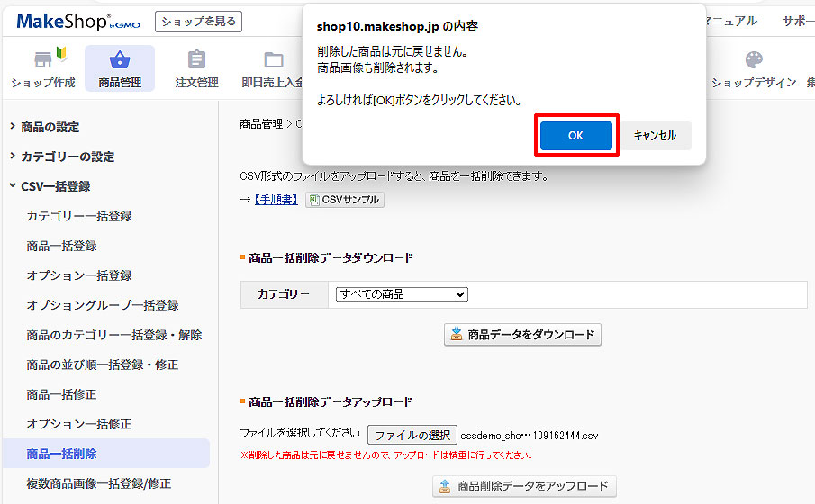Dismiss the dialog with キャンセル
Viewport: 815px width, 504px height.
coord(655,136)
